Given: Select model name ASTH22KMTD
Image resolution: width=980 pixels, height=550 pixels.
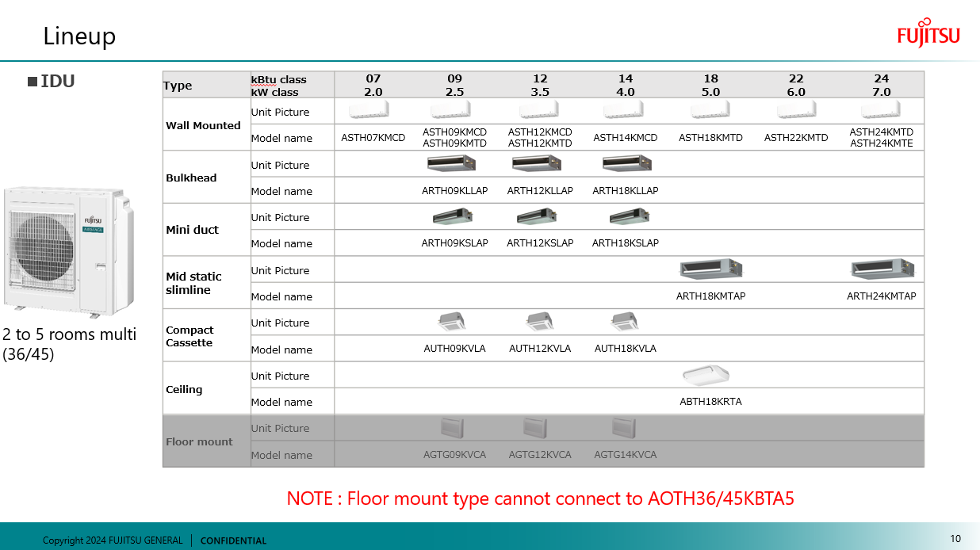Looking at the screenshot, I should click(x=796, y=138).
